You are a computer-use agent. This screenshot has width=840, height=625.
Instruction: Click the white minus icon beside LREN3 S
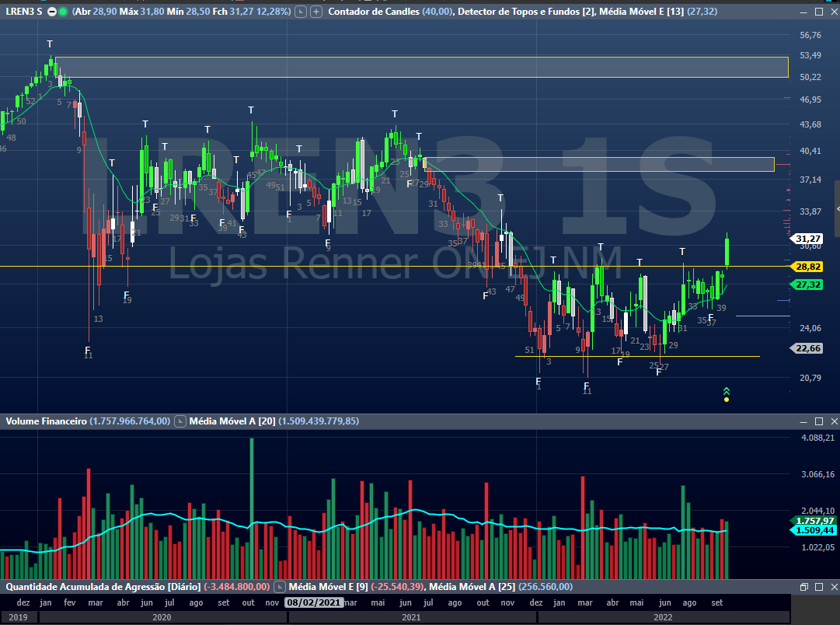tap(52, 11)
